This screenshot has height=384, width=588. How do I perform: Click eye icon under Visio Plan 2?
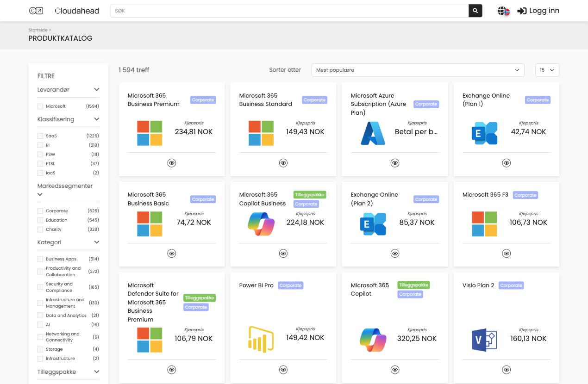[x=507, y=370]
